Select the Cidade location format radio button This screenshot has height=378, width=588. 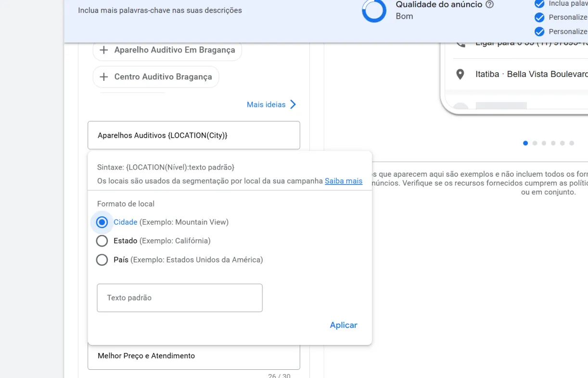tap(102, 222)
